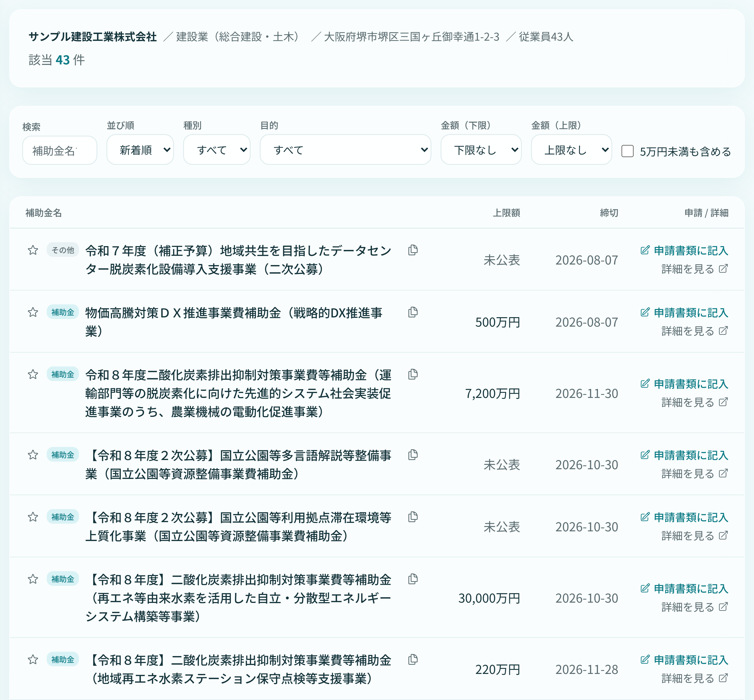Click 申請書類に記入 for the 500万円 row
The width and height of the screenshot is (754, 700).
coord(684,313)
